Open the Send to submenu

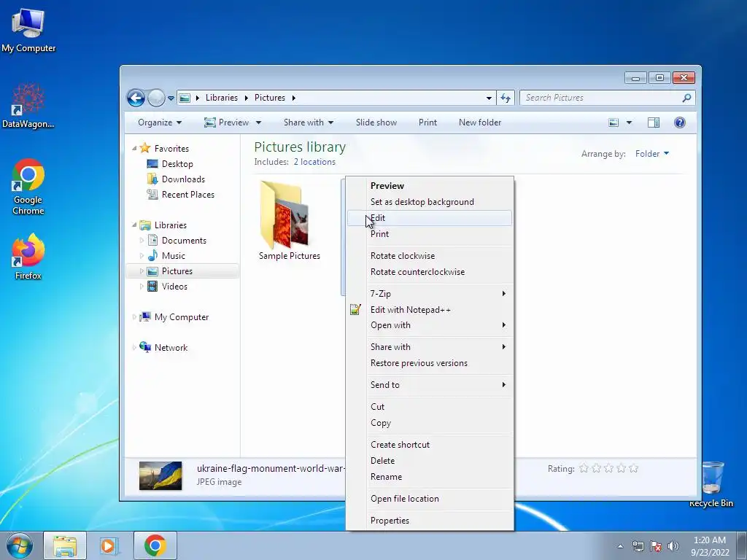(430, 385)
